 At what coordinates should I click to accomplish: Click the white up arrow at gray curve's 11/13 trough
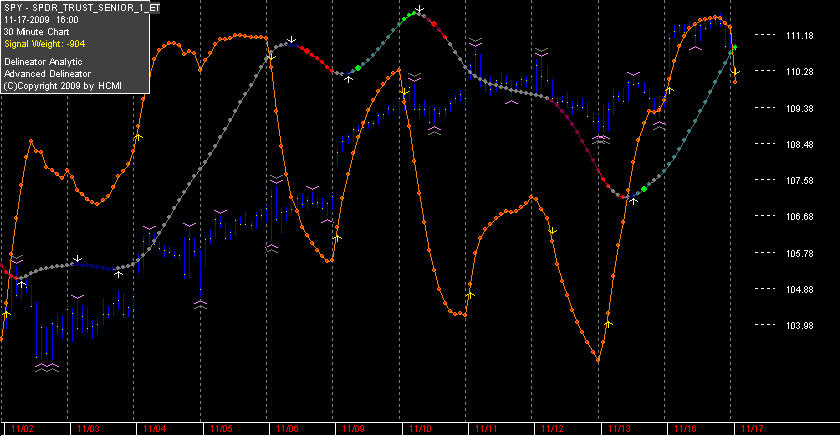[x=634, y=201]
